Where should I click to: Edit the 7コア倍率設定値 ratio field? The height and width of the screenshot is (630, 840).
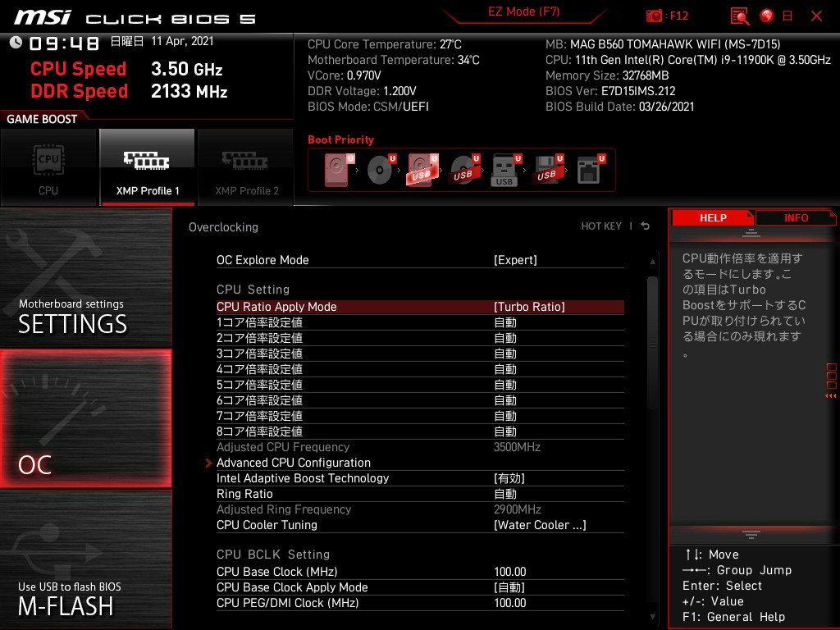(x=420, y=416)
